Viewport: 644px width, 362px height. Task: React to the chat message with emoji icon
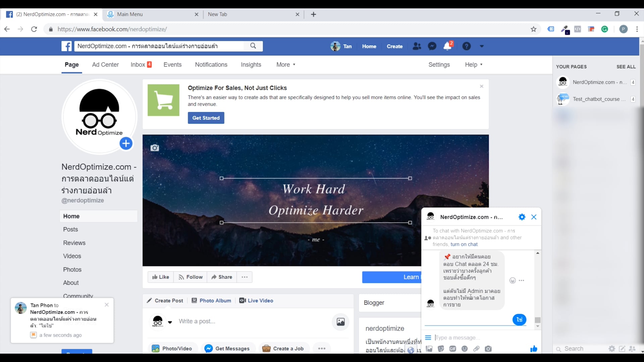[x=513, y=281]
